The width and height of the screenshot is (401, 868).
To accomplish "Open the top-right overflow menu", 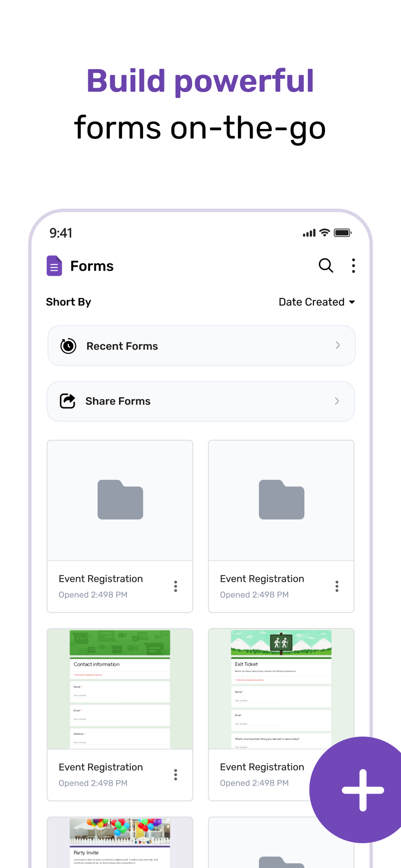I will pos(353,266).
